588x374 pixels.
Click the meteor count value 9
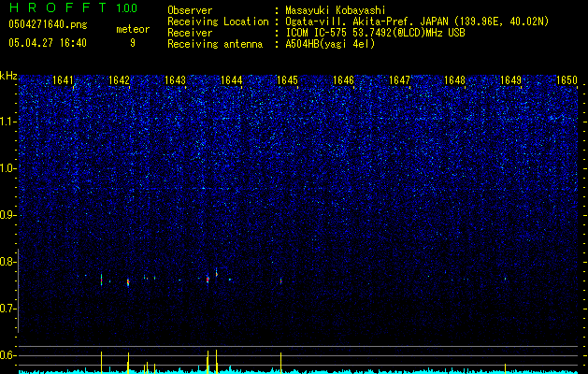pos(133,43)
